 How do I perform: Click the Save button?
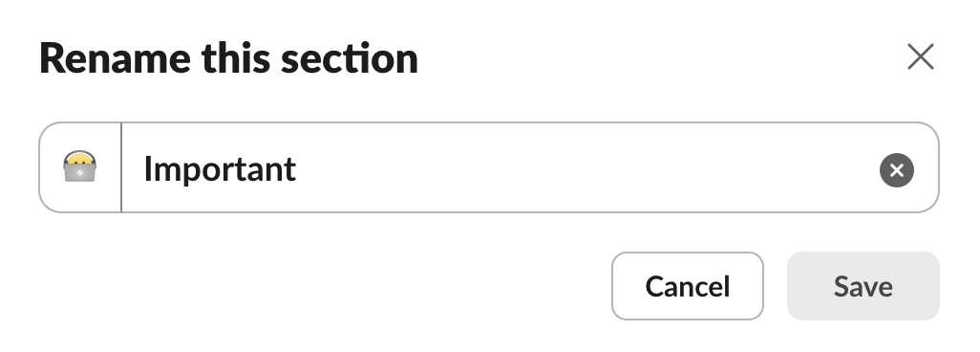863,286
